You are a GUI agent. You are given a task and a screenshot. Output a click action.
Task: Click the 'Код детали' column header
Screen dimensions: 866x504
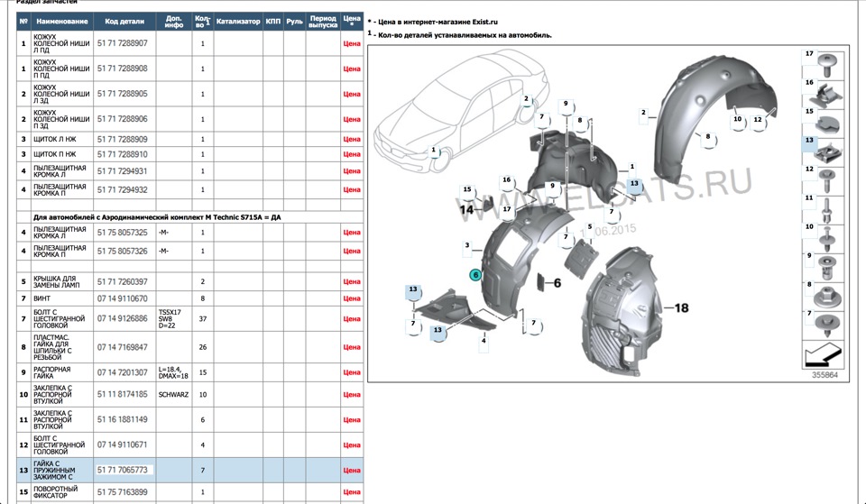[x=124, y=22]
